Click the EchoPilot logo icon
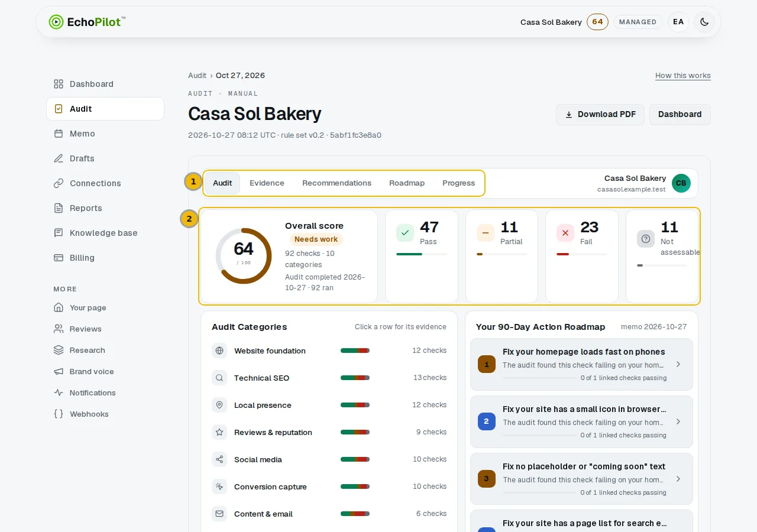Viewport: 757px width, 532px height. point(56,22)
